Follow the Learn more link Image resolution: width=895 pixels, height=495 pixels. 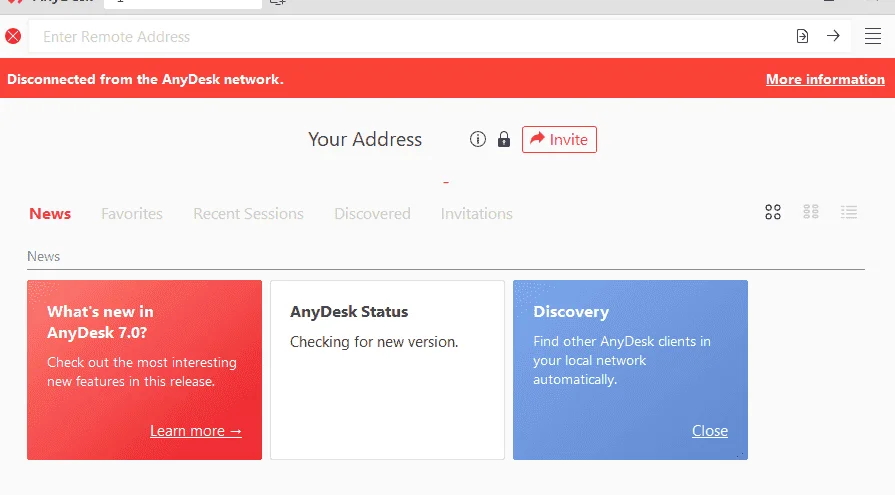(x=196, y=431)
